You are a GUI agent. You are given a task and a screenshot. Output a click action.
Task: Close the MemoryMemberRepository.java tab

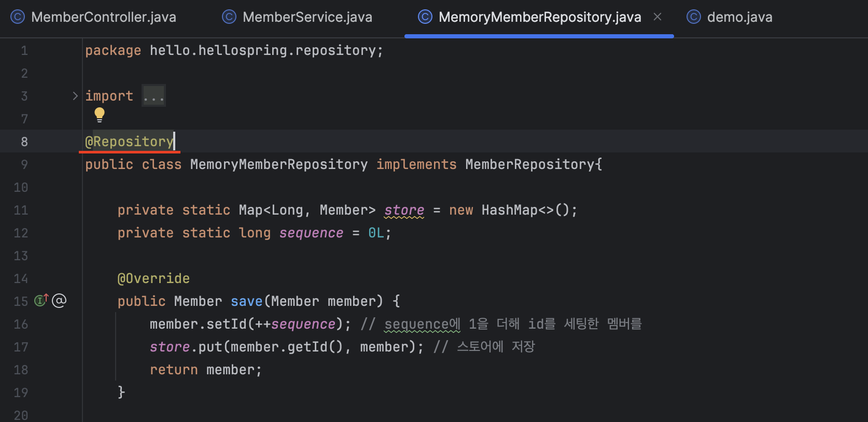tap(657, 17)
